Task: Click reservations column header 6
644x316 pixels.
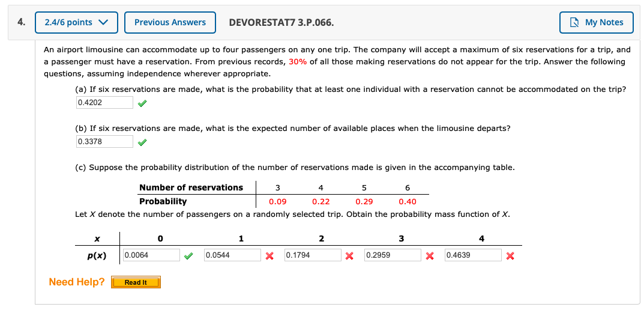Action: tap(408, 188)
